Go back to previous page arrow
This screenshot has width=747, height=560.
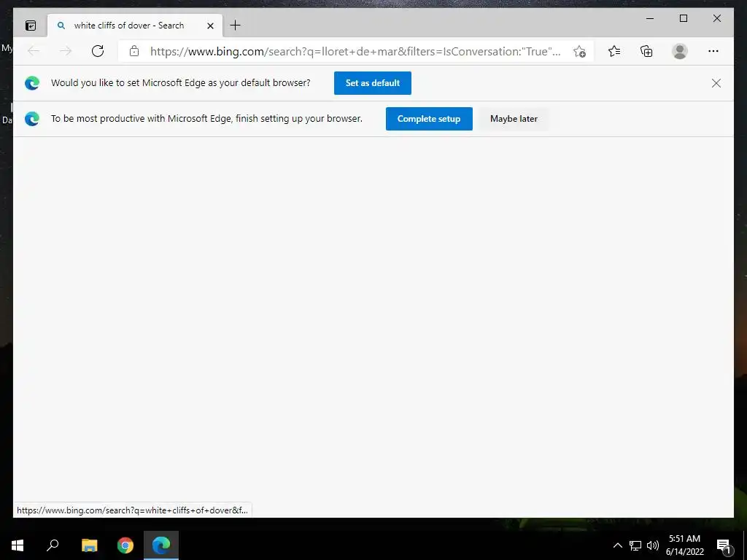click(x=34, y=51)
